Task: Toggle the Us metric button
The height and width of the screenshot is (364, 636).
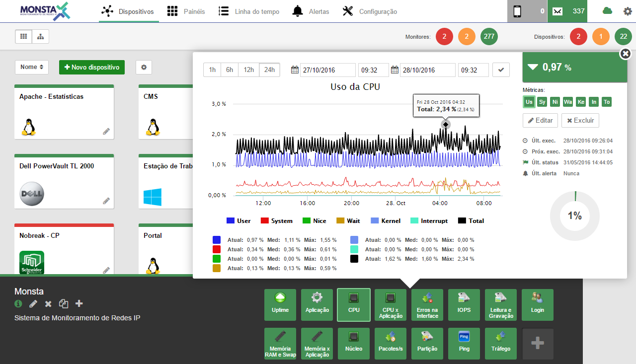Action: (x=529, y=102)
